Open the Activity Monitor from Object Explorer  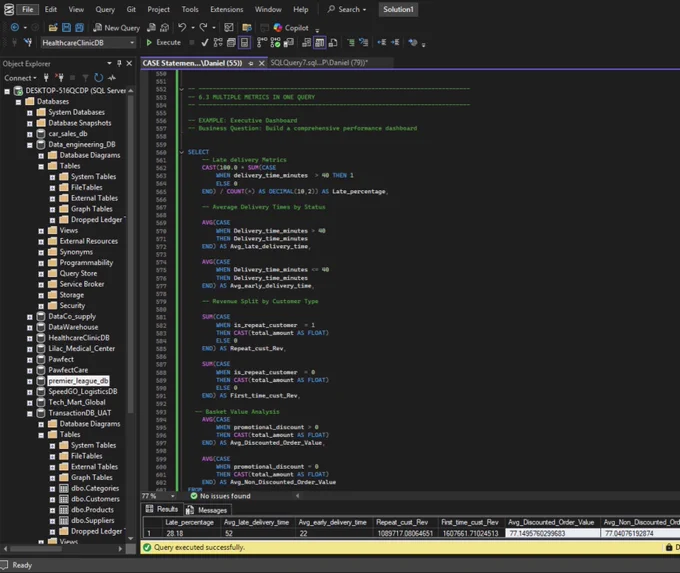coord(112,78)
